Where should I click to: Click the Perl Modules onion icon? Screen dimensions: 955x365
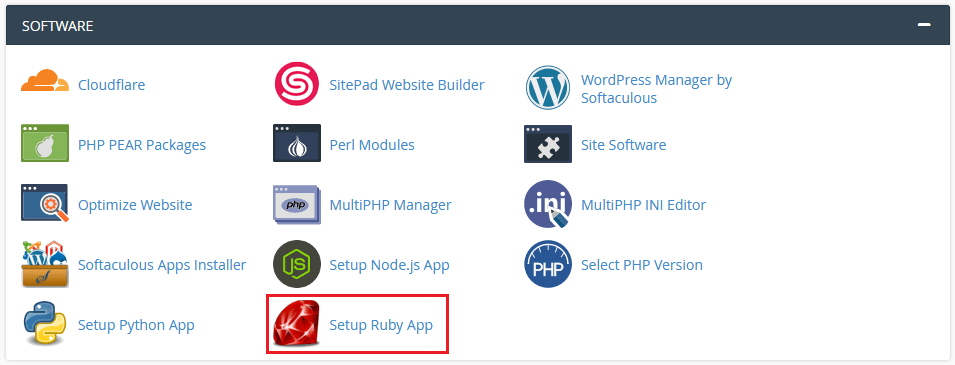point(297,143)
